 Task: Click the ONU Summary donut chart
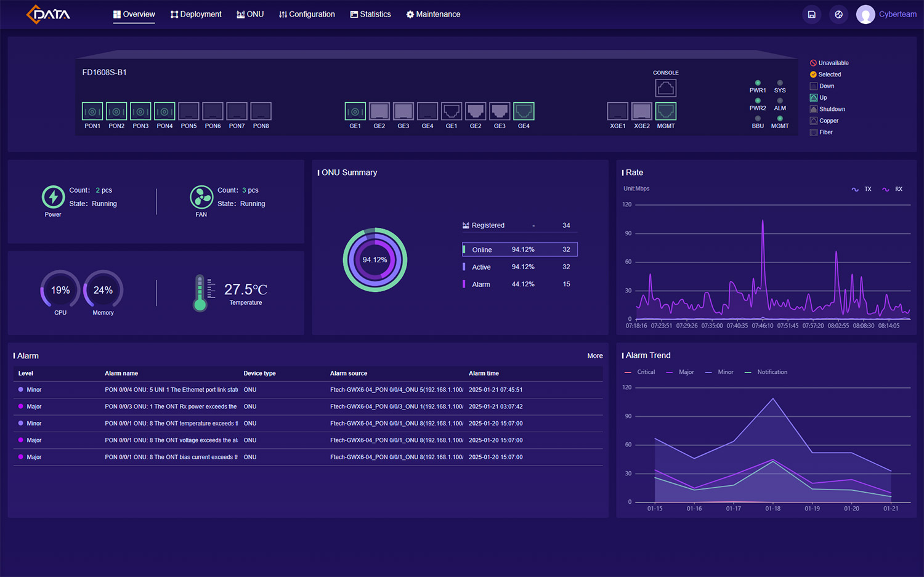pos(375,260)
